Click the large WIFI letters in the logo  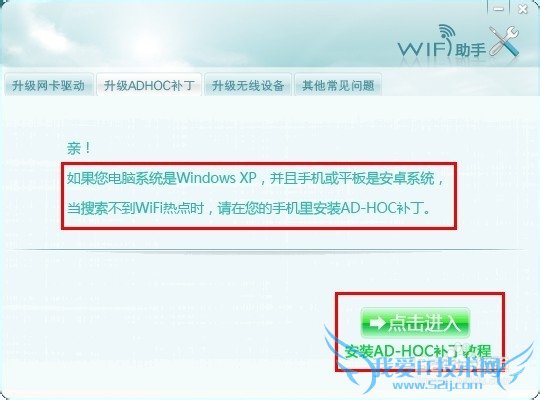(x=424, y=48)
